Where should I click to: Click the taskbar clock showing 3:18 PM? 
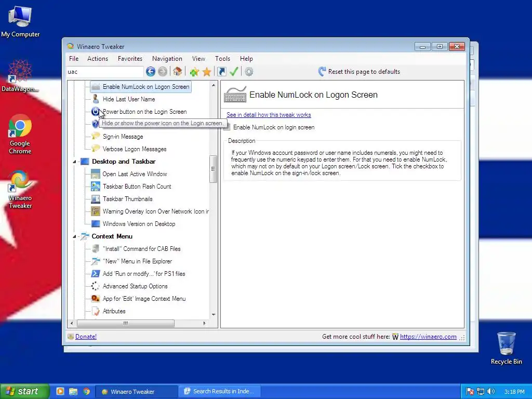point(514,392)
